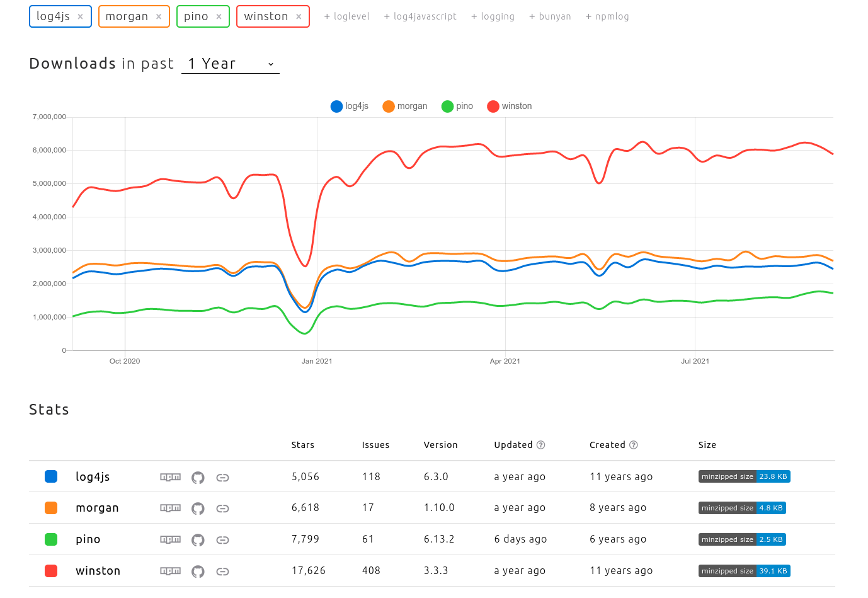Image resolution: width=868 pixels, height=598 pixels.
Task: Click the winston package name in Stats
Action: coord(98,571)
